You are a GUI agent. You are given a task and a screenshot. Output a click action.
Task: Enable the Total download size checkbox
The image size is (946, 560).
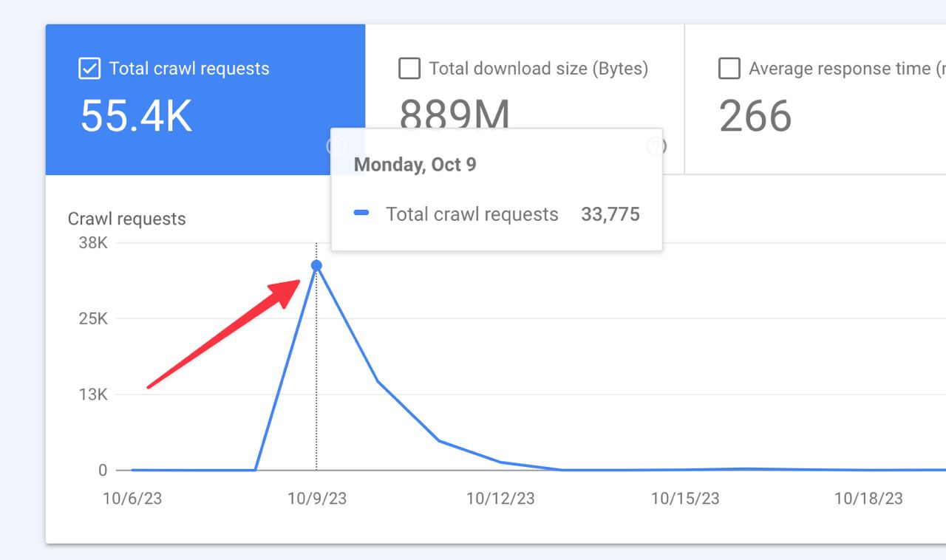point(409,69)
